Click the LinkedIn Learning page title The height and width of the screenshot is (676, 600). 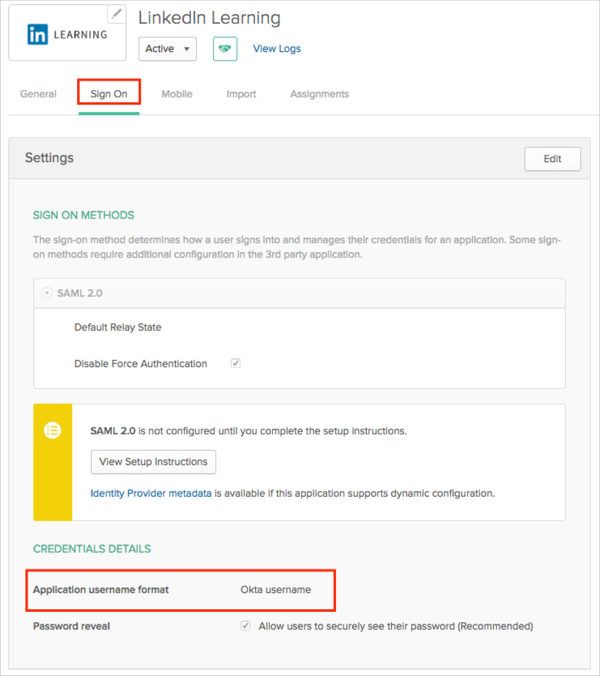(209, 18)
